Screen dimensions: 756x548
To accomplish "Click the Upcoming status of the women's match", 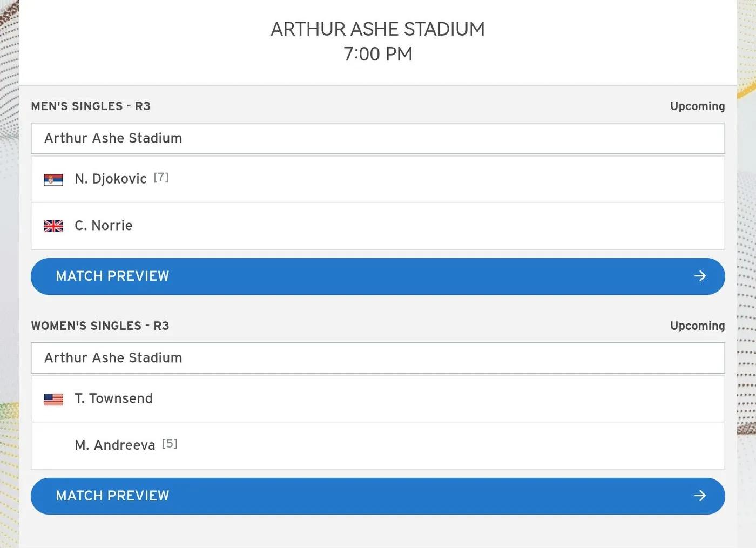I will (697, 326).
